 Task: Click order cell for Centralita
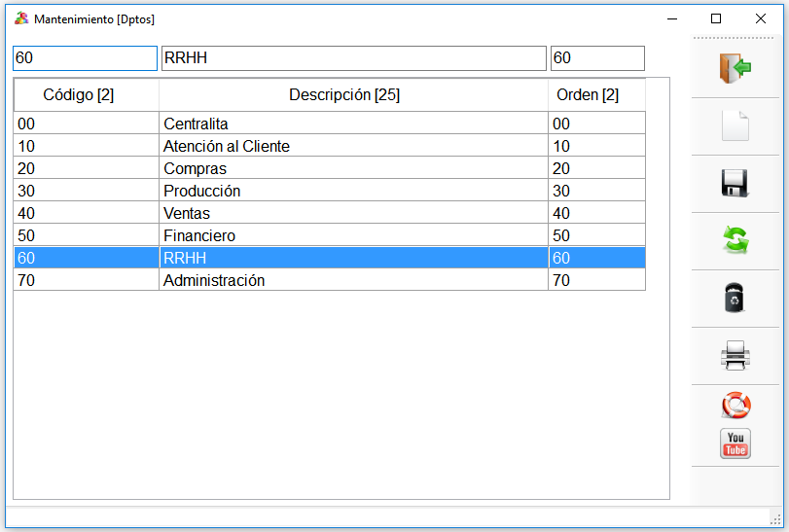click(x=596, y=124)
